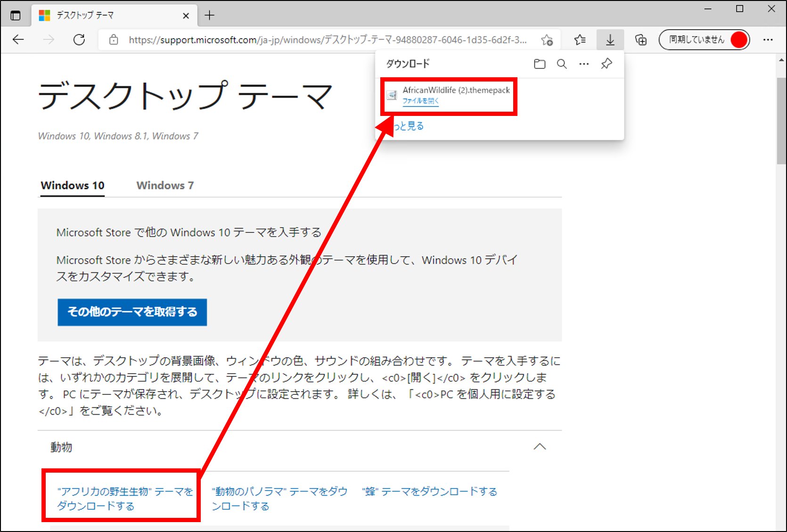787x532 pixels.
Task: Close the デスクトップ テーマ browser tab
Action: click(186, 16)
